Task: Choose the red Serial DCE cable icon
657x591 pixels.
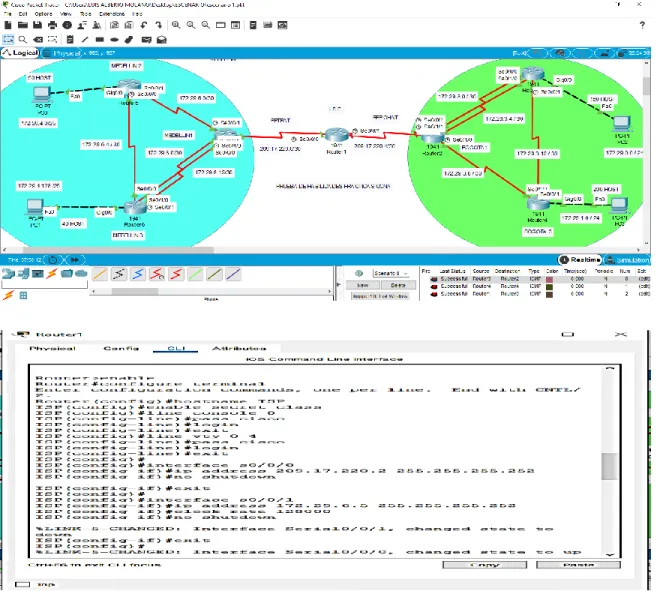Action: (157, 274)
